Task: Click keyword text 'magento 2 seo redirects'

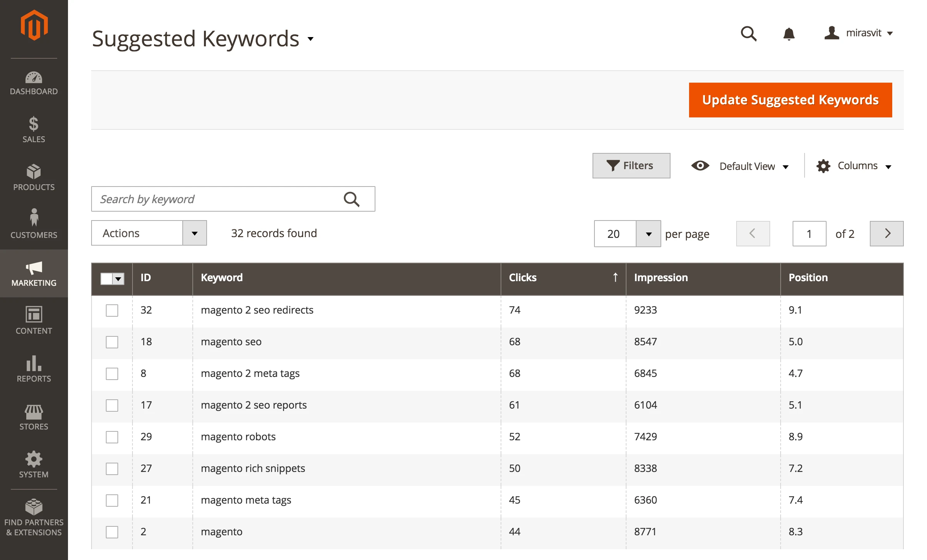Action: [x=257, y=310]
